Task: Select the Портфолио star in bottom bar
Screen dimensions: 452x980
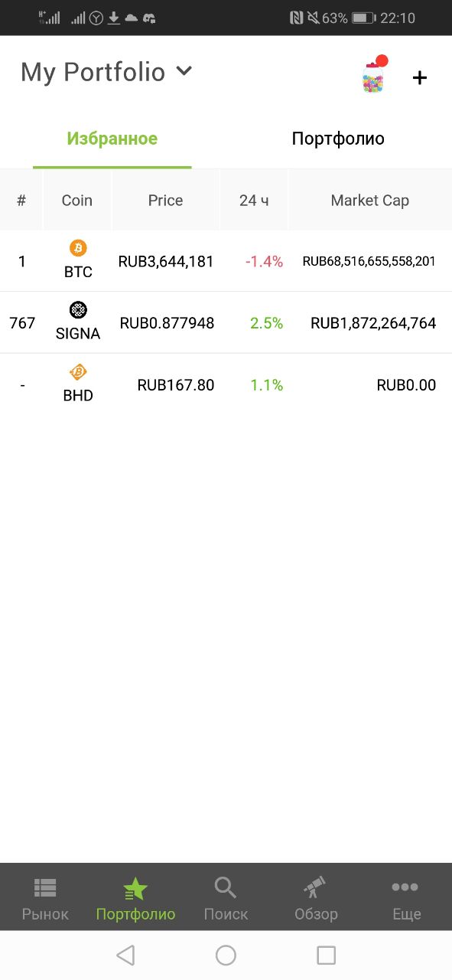Action: pyautogui.click(x=135, y=889)
